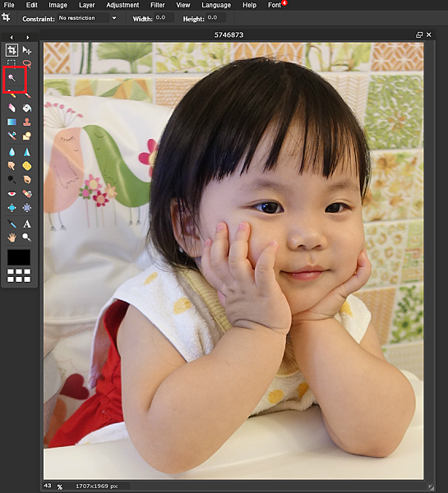Close the 5746873 document window

point(429,35)
